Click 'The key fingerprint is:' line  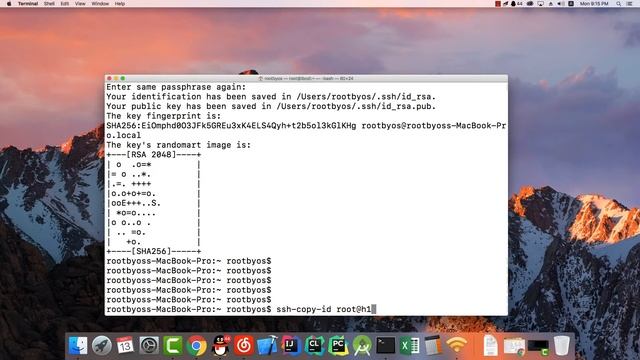tap(164, 116)
